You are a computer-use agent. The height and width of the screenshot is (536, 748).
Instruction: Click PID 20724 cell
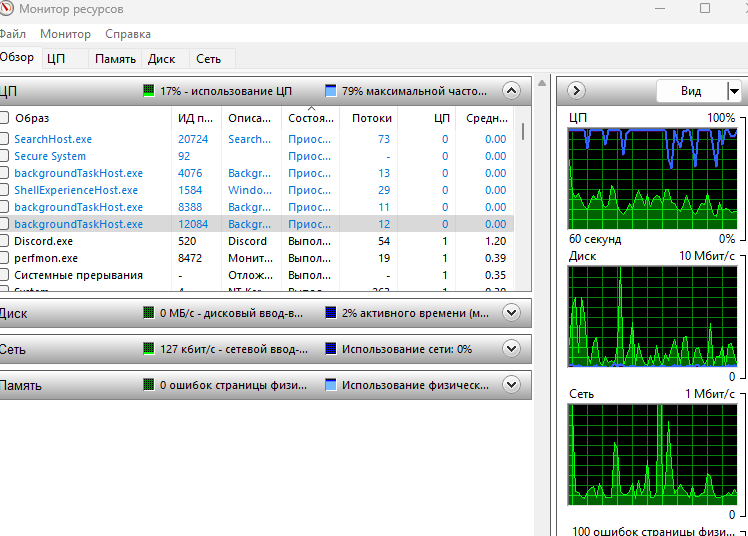(193, 139)
